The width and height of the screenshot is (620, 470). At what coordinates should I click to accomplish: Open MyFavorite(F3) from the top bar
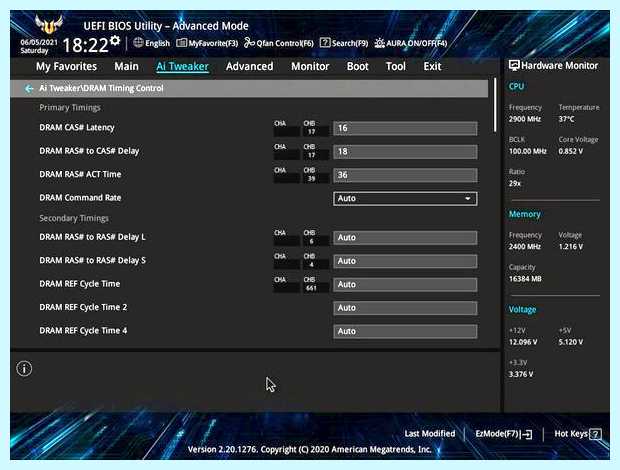coord(207,43)
